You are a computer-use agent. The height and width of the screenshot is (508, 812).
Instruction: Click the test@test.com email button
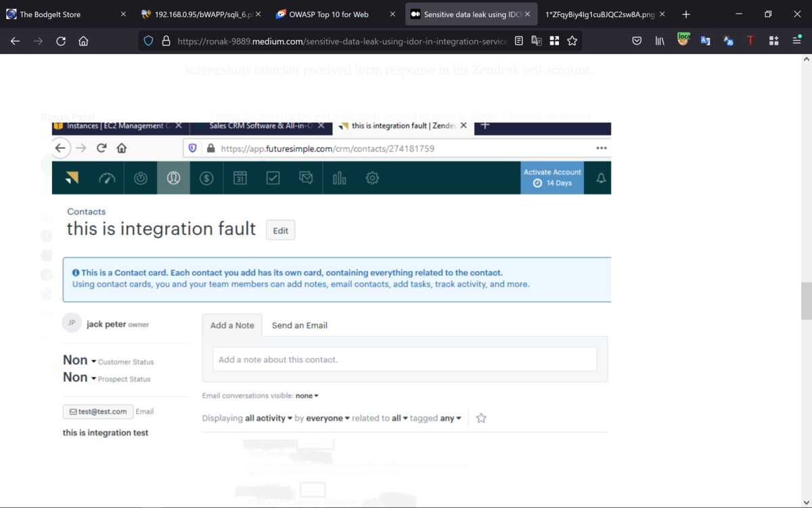click(98, 411)
